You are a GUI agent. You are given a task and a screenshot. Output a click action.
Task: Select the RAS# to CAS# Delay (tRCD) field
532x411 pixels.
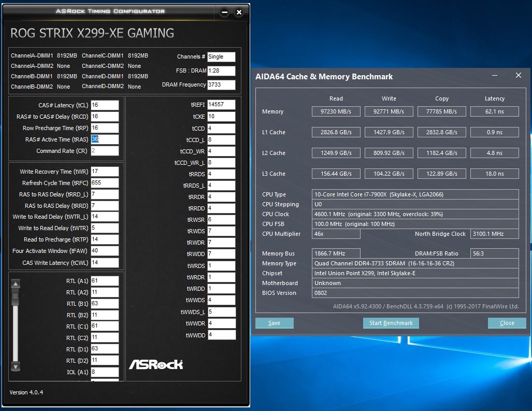(105, 117)
